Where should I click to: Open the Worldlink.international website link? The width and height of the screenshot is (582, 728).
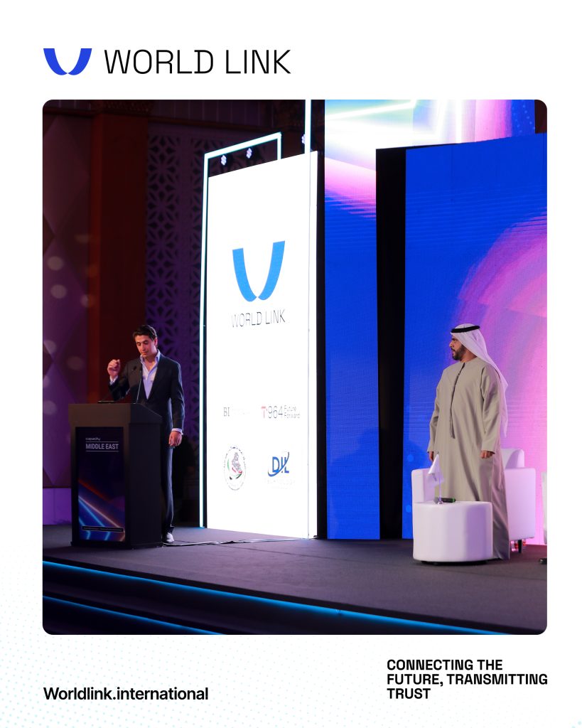(126, 694)
